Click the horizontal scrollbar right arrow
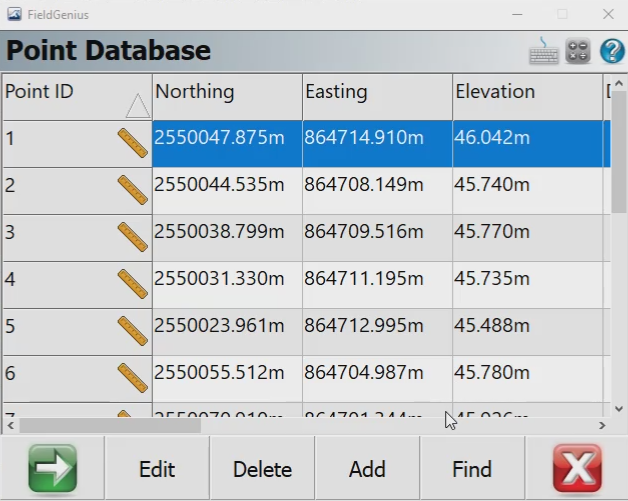This screenshot has width=628, height=501. pos(602,425)
